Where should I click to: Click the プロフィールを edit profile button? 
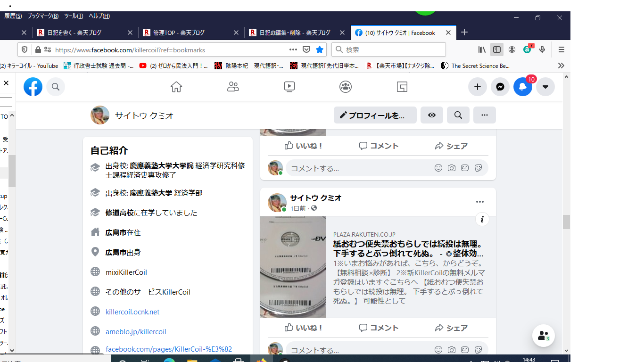(375, 115)
